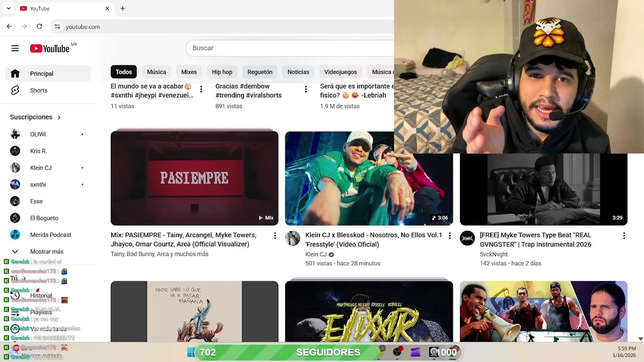Open options menu for 'Gracias #dembow' short
This screenshot has width=644, height=362.
tap(305, 89)
